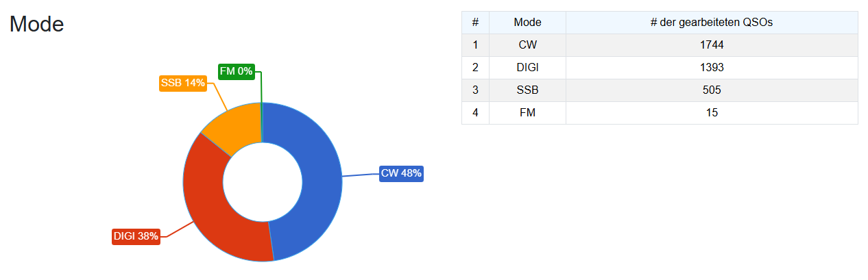
Task: Select the CW 48% chart label
Action: coord(402,173)
